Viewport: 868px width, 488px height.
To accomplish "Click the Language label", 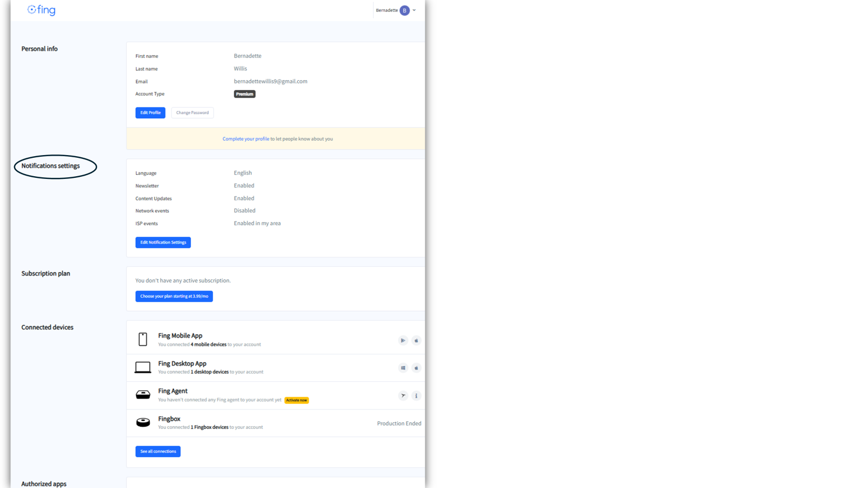I will [x=146, y=174].
